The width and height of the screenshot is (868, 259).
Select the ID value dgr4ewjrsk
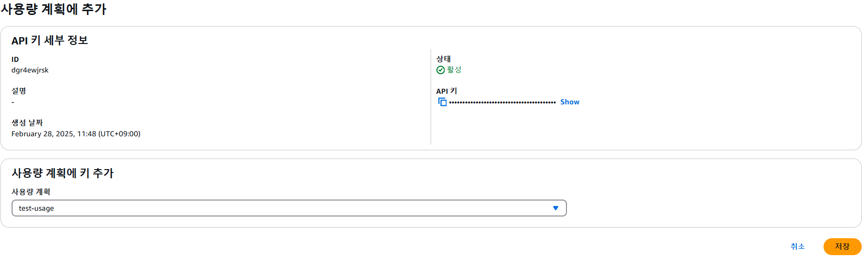click(30, 70)
